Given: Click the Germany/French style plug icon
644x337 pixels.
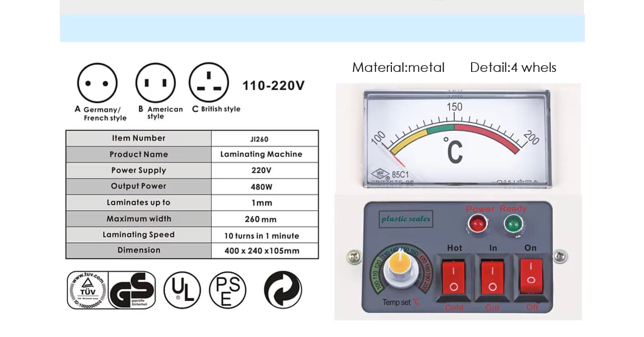Looking at the screenshot, I should [x=97, y=83].
